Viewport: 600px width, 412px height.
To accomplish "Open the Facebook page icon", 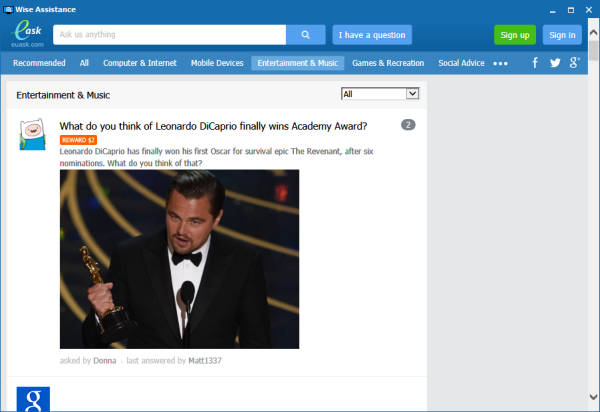I will point(534,63).
